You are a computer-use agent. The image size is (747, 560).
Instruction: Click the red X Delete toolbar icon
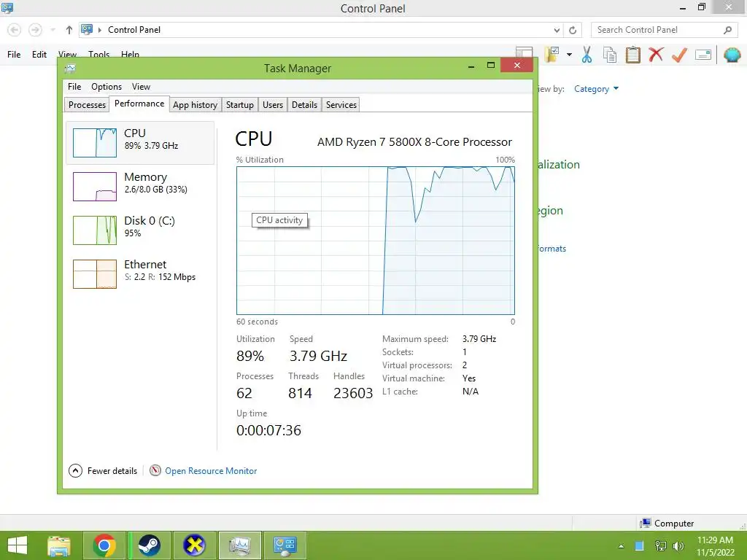click(656, 54)
